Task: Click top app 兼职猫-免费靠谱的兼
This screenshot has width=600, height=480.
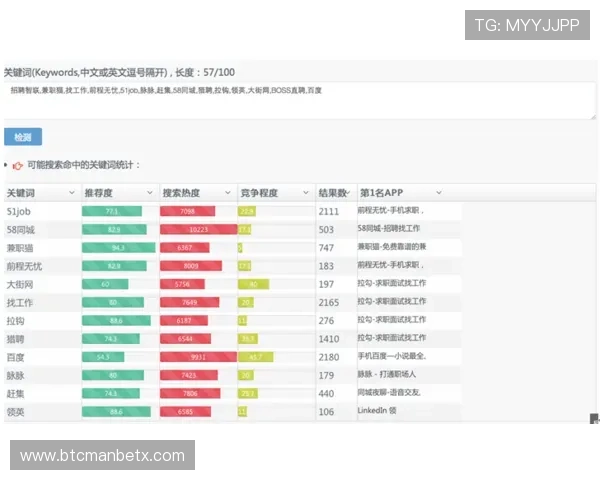Action: (x=392, y=247)
